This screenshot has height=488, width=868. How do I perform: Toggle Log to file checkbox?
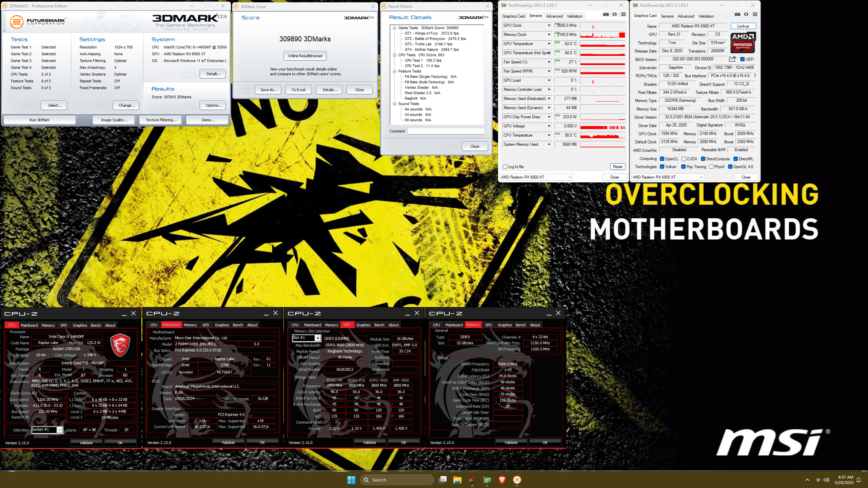coord(505,167)
